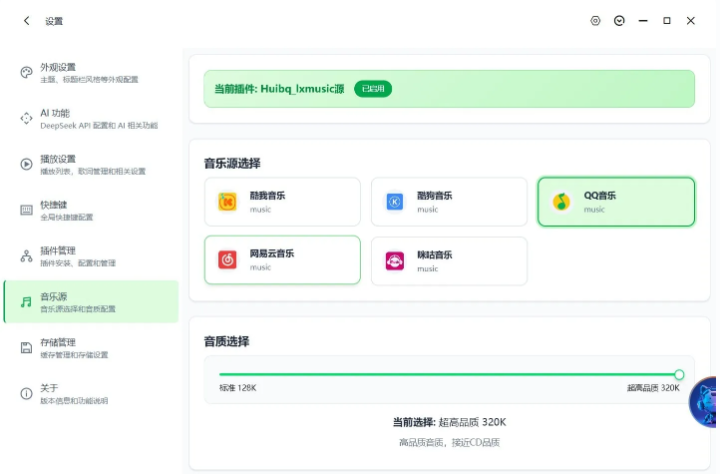This screenshot has width=720, height=474.
Task: Click the AI function icon in sidebar
Action: point(26,118)
